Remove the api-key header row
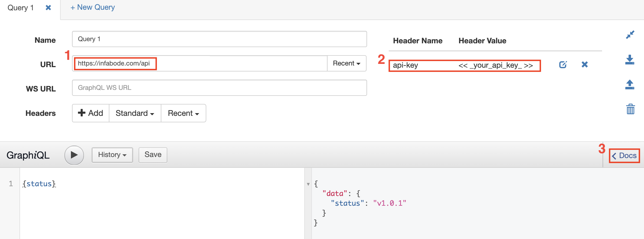The image size is (644, 239). click(584, 64)
